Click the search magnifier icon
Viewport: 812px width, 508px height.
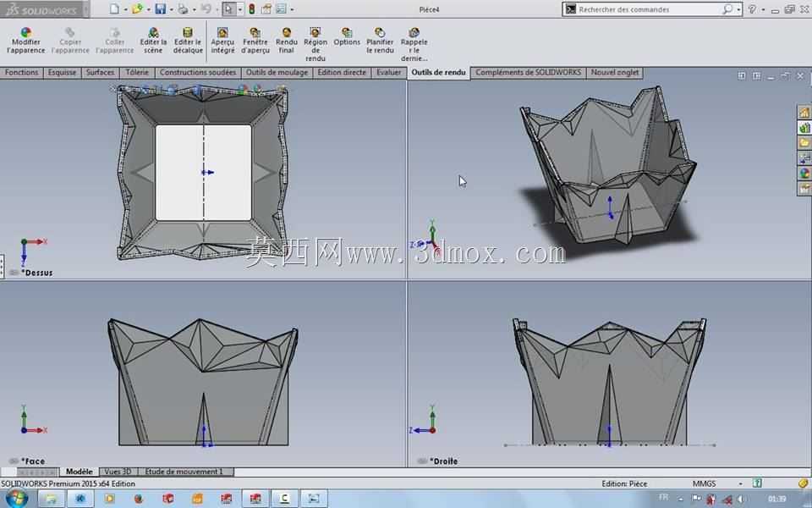coord(727,9)
